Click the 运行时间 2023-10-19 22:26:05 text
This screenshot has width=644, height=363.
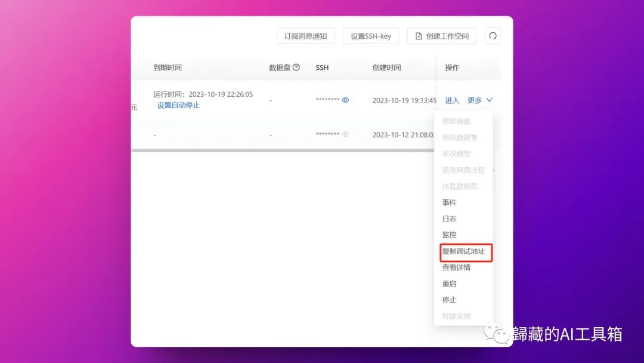tap(203, 94)
